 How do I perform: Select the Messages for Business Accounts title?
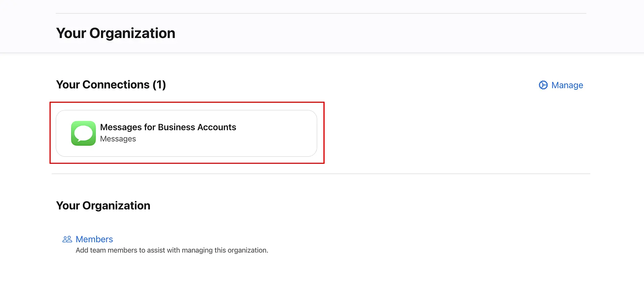(x=168, y=127)
